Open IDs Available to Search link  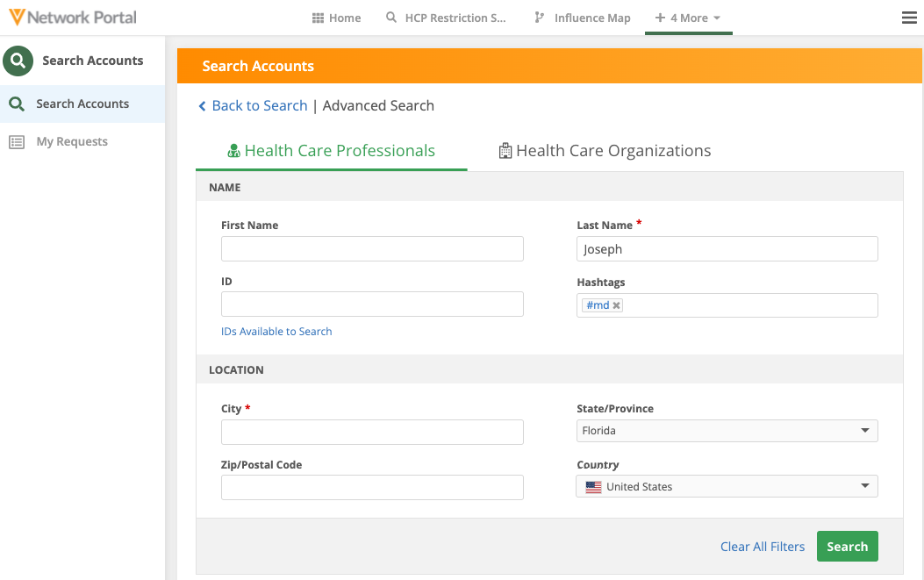coord(276,332)
